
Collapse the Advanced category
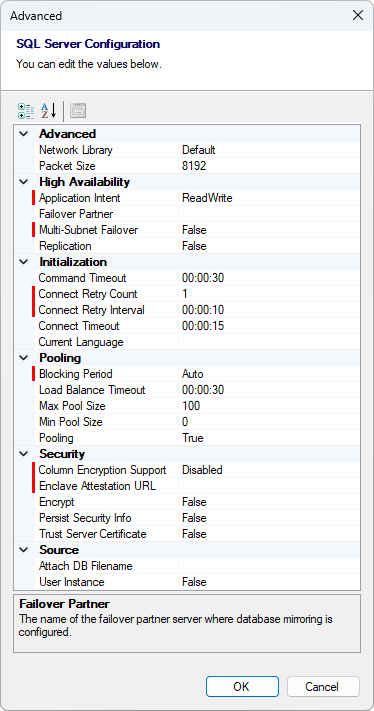tap(24, 134)
